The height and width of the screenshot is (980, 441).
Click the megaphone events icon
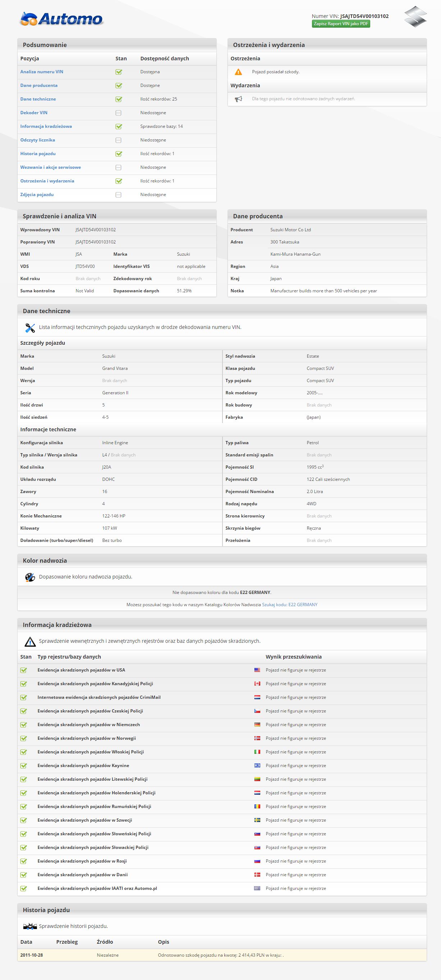(238, 99)
